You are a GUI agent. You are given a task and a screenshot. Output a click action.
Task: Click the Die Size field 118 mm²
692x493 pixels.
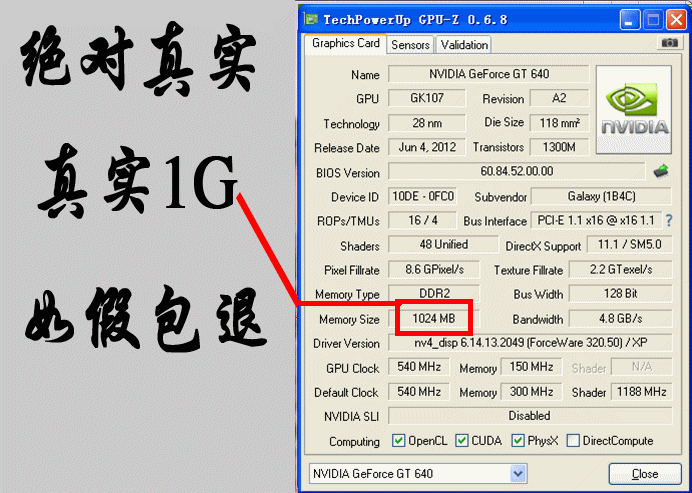(x=559, y=123)
